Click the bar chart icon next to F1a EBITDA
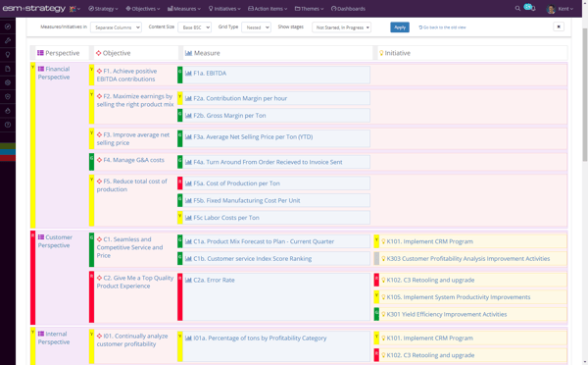This screenshot has height=365, width=588. pyautogui.click(x=188, y=74)
